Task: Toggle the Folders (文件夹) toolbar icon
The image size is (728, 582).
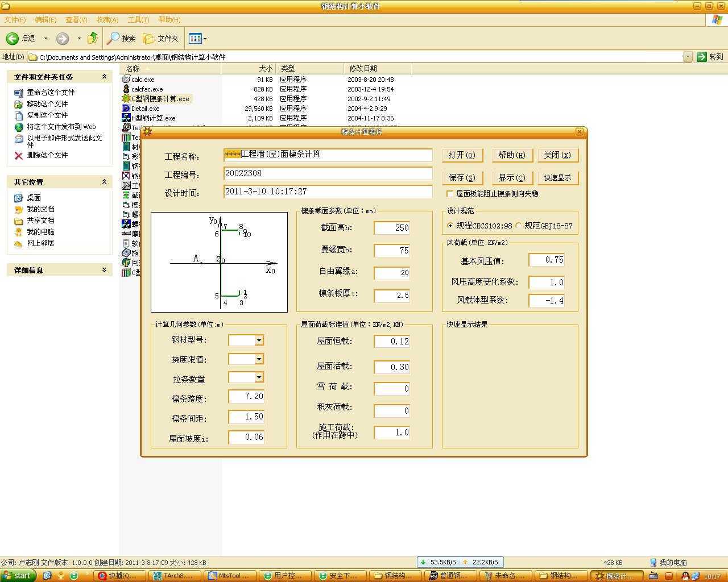Action: 149,39
